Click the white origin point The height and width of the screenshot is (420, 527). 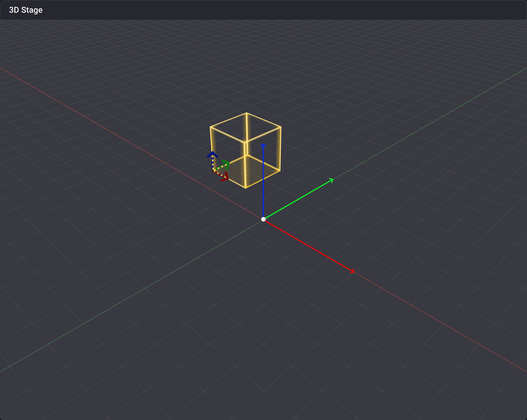pyautogui.click(x=263, y=219)
